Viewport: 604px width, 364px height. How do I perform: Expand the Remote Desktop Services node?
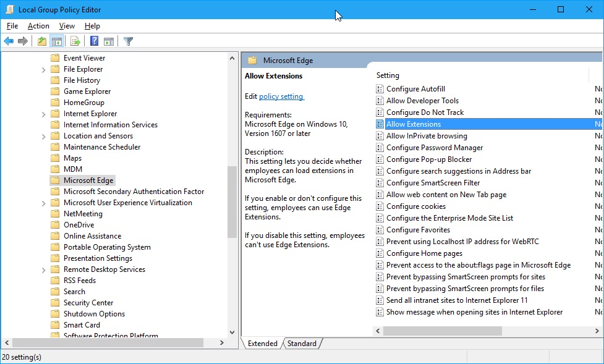coord(43,270)
